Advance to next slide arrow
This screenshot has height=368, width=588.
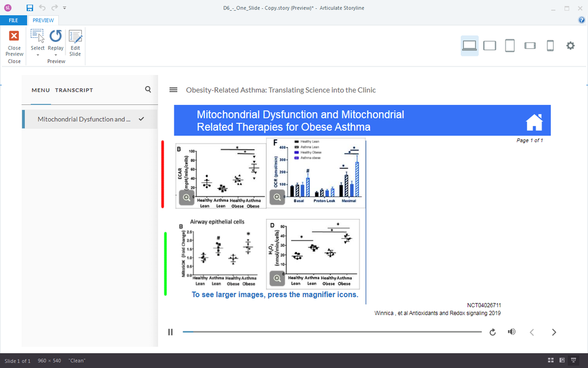(554, 332)
